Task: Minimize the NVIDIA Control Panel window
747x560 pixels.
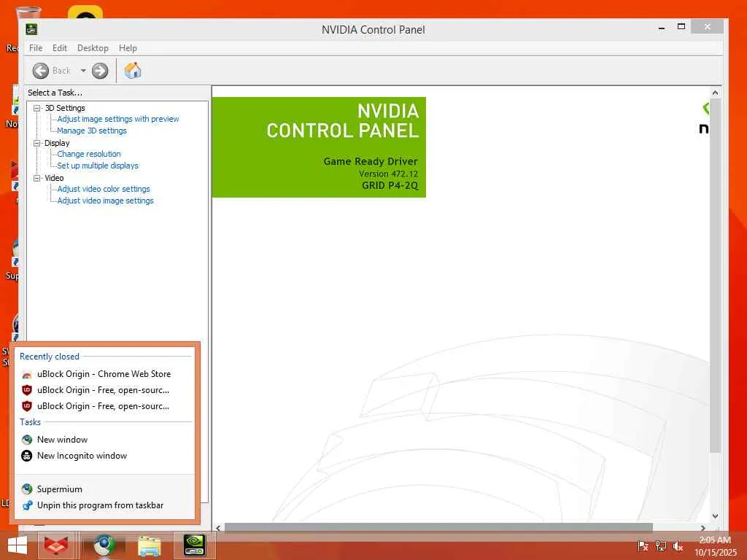Action: [x=661, y=28]
